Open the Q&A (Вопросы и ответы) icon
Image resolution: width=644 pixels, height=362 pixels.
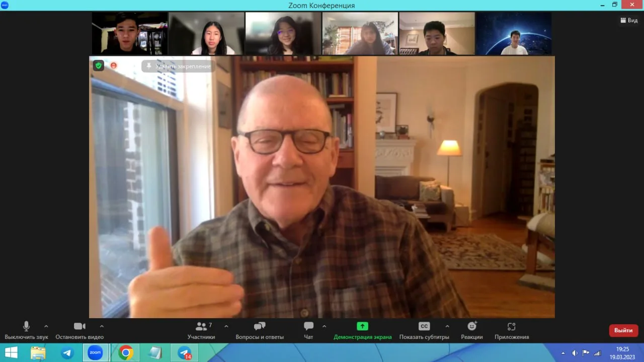[x=260, y=326]
